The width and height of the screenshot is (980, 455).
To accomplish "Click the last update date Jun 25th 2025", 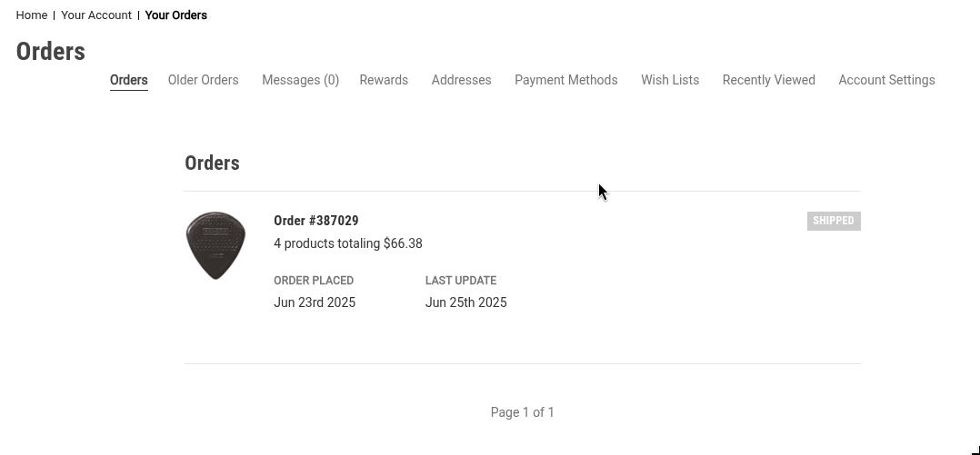I will (x=466, y=302).
